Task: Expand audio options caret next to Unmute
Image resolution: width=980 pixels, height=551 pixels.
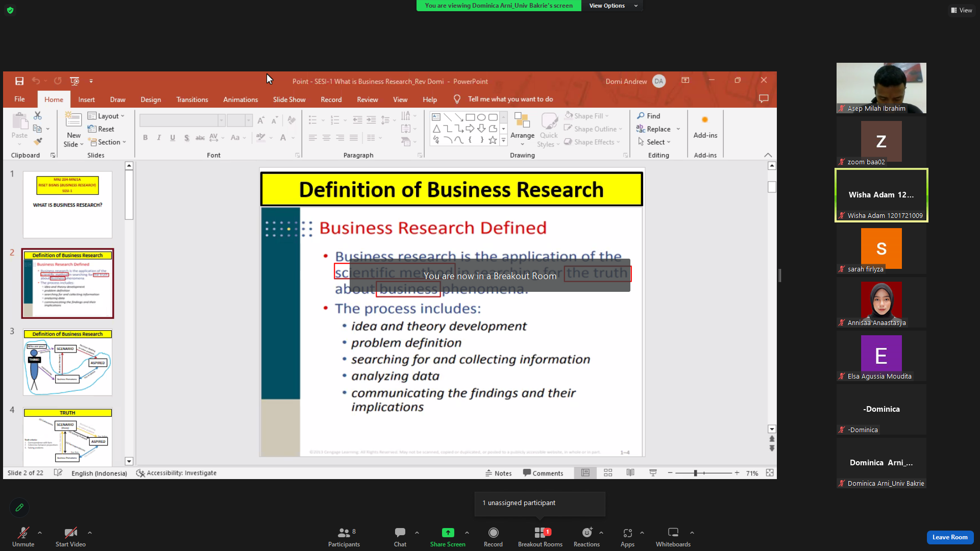Action: (x=40, y=533)
